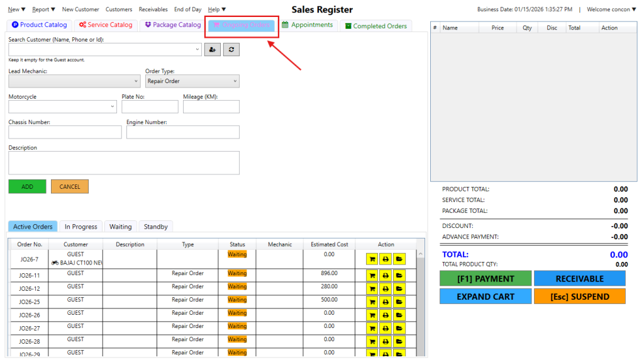Click the folder icon for order JO26-11

[x=399, y=275]
